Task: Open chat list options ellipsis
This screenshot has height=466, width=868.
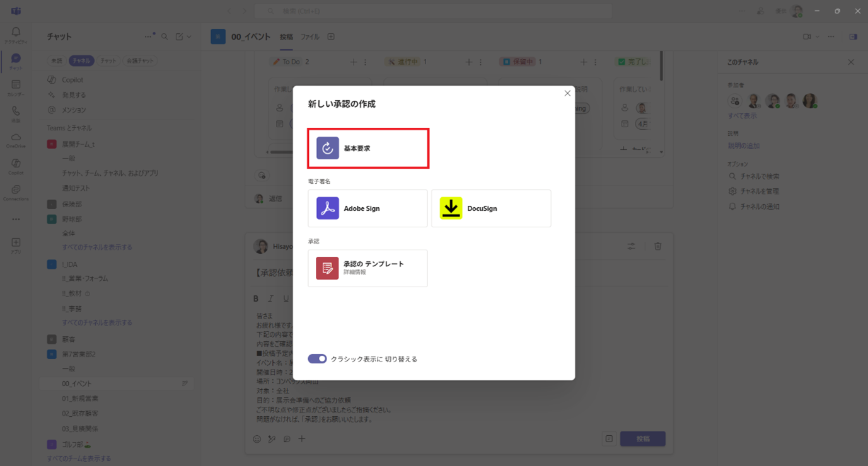Action: 149,37
